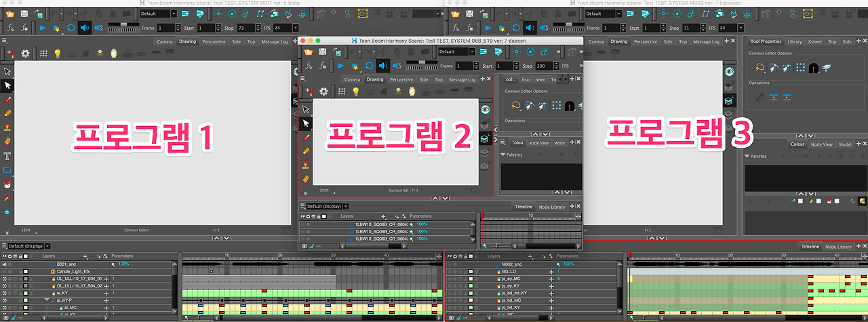Viewport: 868px width, 322px height.
Task: Collapse the ai..KY-P layer group
Action: point(47,300)
